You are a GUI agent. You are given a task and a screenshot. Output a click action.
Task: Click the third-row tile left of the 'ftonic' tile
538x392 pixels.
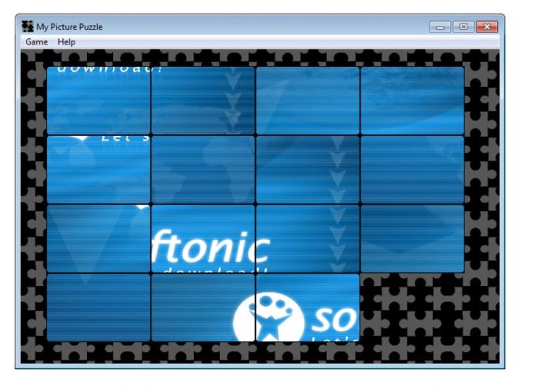coord(99,239)
